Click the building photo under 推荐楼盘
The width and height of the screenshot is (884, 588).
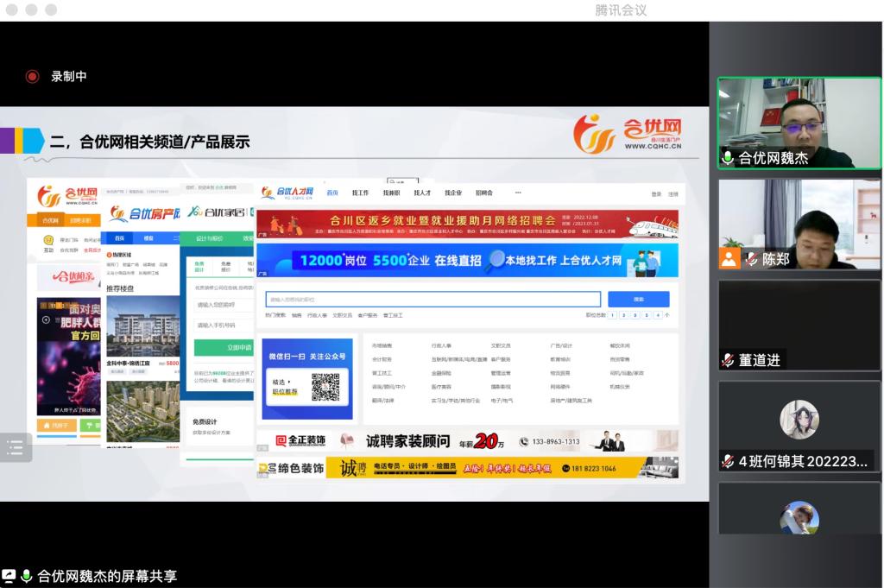coord(143,327)
